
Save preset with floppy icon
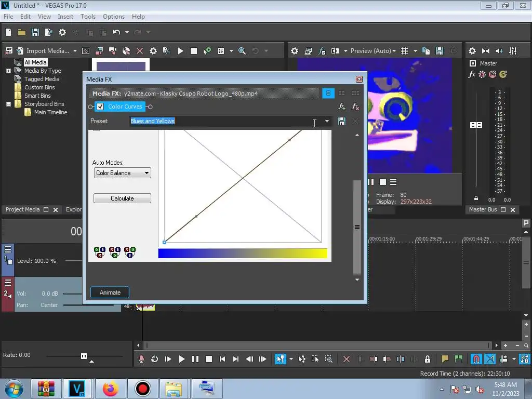point(342,121)
